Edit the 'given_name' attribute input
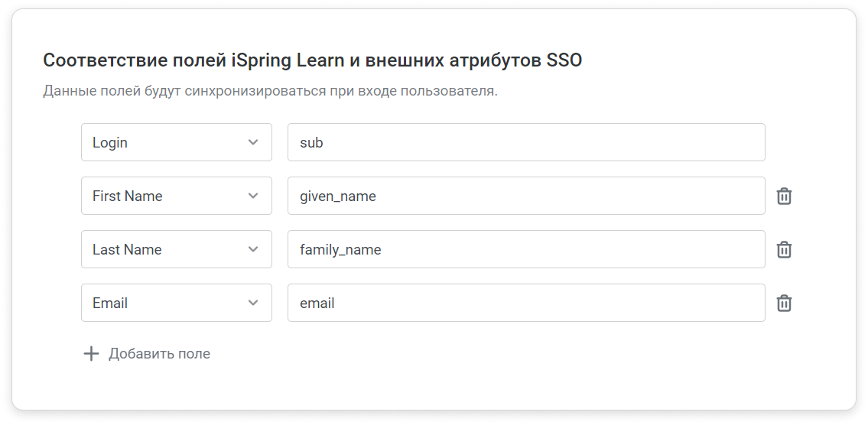 pyautogui.click(x=526, y=196)
